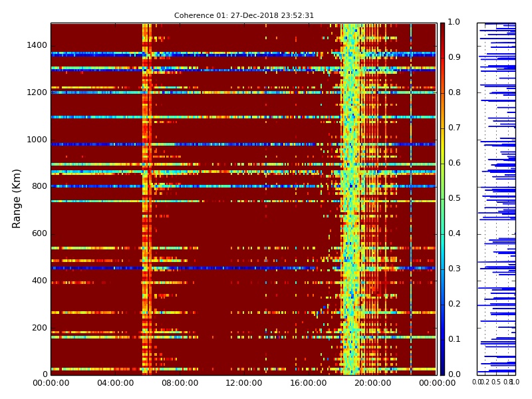This screenshot has height=399, width=532.
Task: Click the 04:00:00 time axis label
Action: (115, 383)
